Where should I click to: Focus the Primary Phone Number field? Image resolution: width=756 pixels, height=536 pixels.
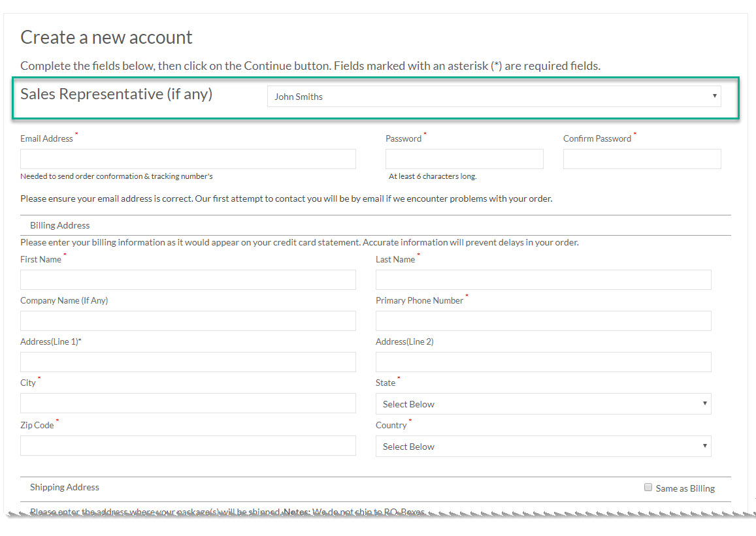pyautogui.click(x=543, y=321)
